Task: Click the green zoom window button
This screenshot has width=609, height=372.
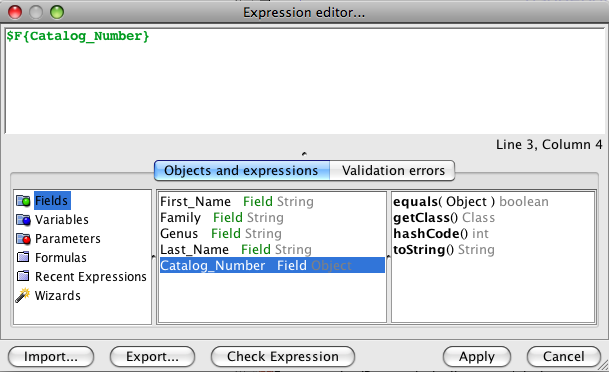Action: 57,12
